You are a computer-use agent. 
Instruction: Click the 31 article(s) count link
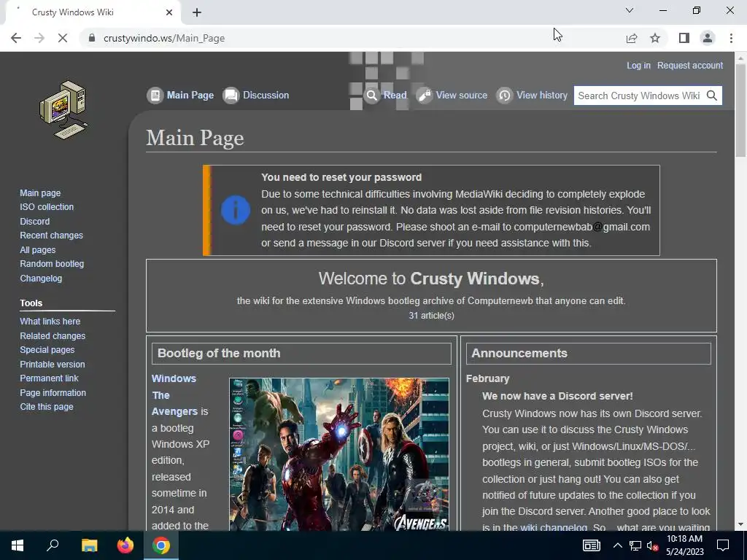(431, 316)
